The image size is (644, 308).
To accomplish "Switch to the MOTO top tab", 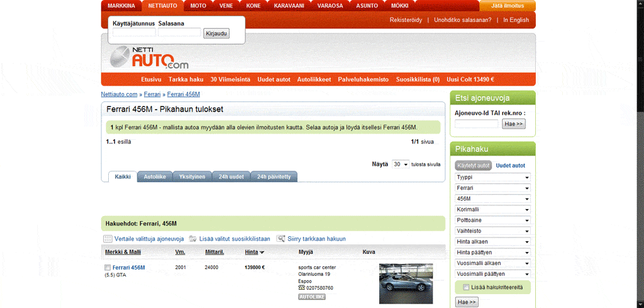I will pyautogui.click(x=198, y=6).
